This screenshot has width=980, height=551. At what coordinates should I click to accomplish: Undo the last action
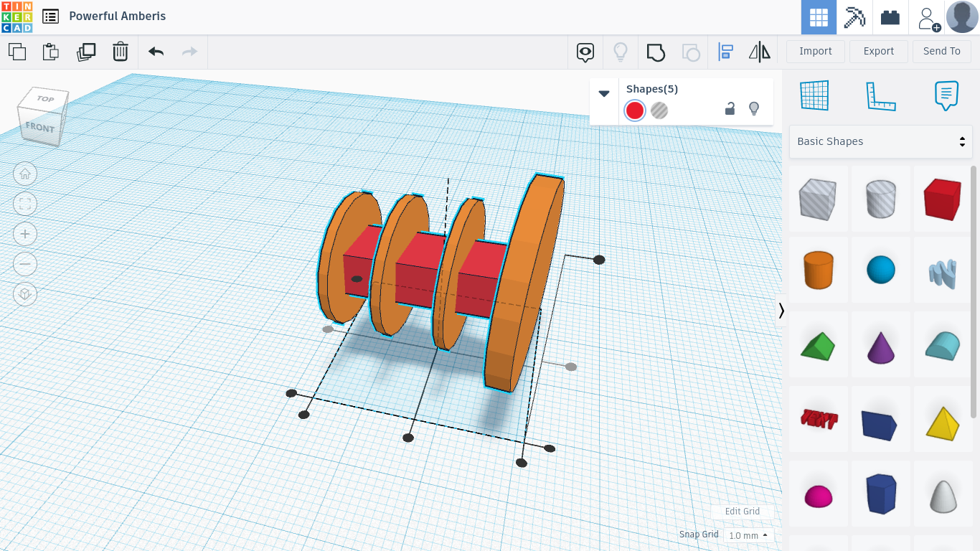pos(156,52)
